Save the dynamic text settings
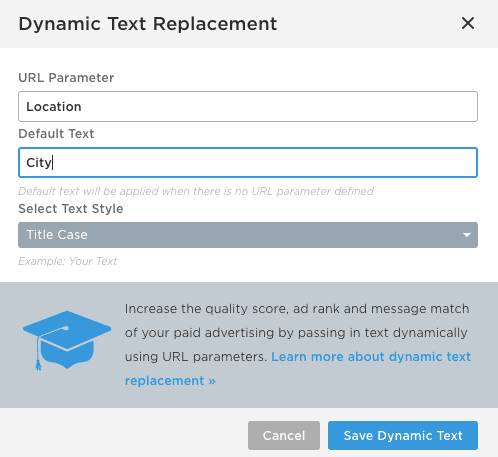498x457 pixels. coord(403,435)
